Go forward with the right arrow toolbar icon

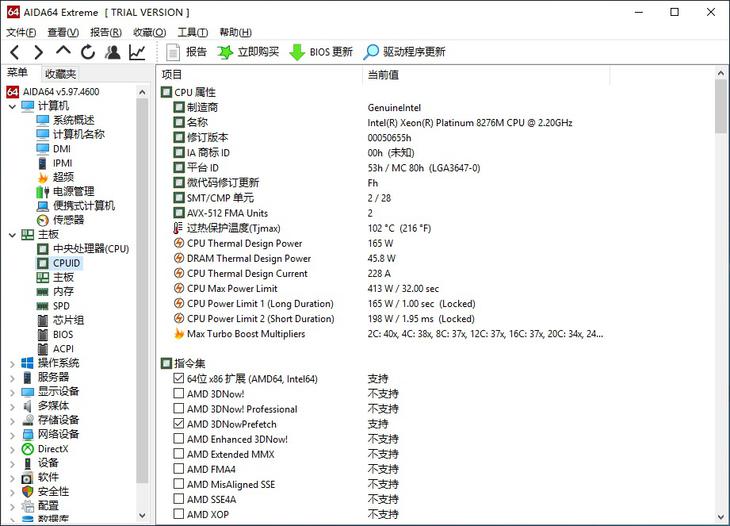(39, 52)
